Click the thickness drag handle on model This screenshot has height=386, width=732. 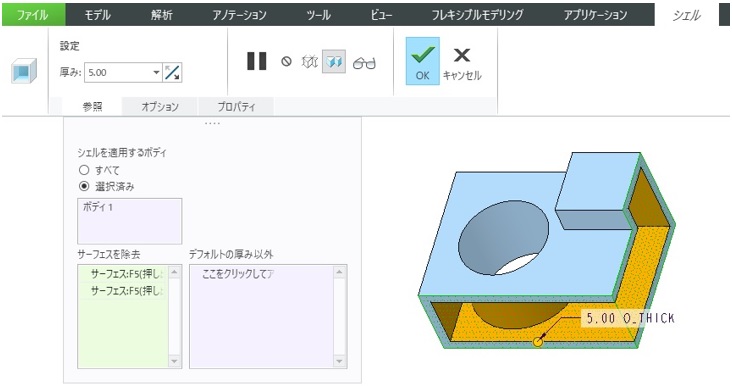(538, 342)
